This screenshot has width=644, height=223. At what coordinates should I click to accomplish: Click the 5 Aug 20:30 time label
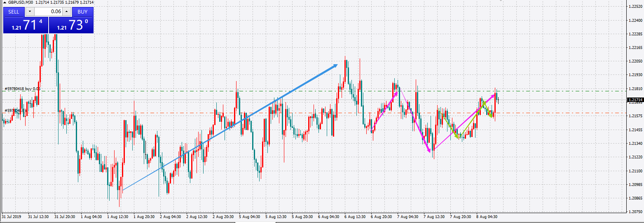[x=302, y=216]
